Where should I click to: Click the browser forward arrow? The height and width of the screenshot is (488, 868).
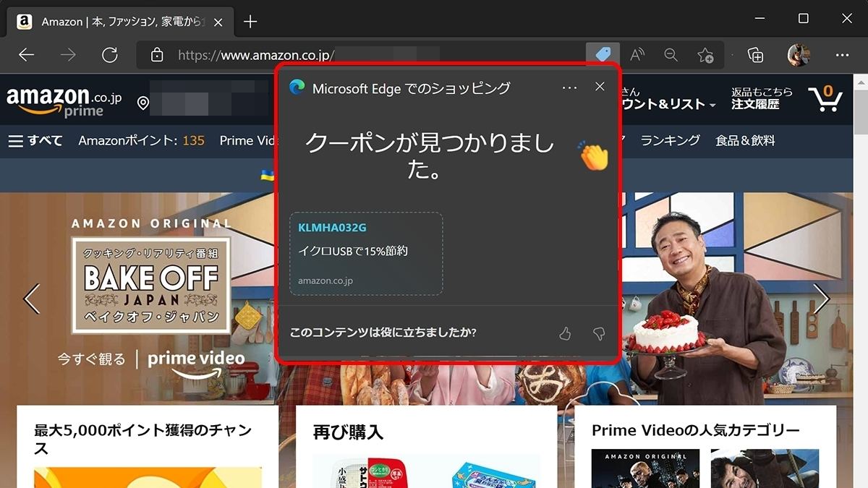68,55
